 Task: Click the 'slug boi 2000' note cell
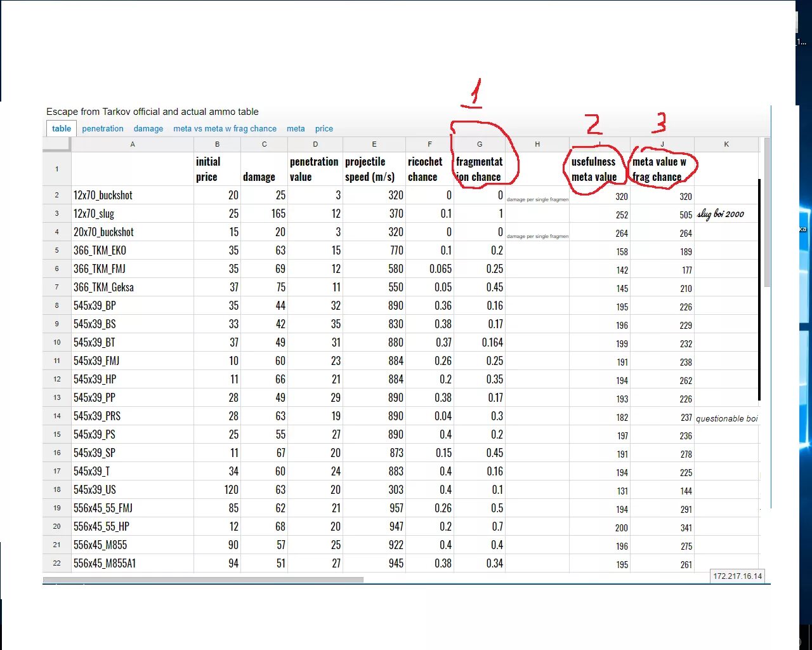(726, 213)
